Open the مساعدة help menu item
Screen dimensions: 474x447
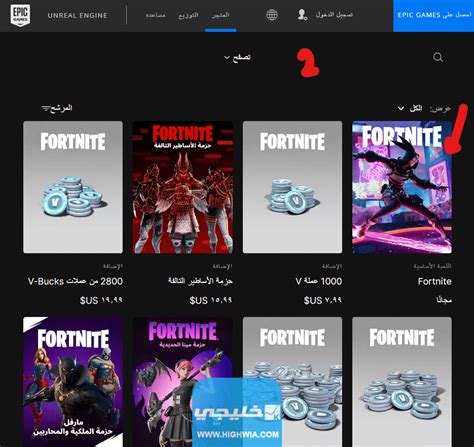coord(156,15)
